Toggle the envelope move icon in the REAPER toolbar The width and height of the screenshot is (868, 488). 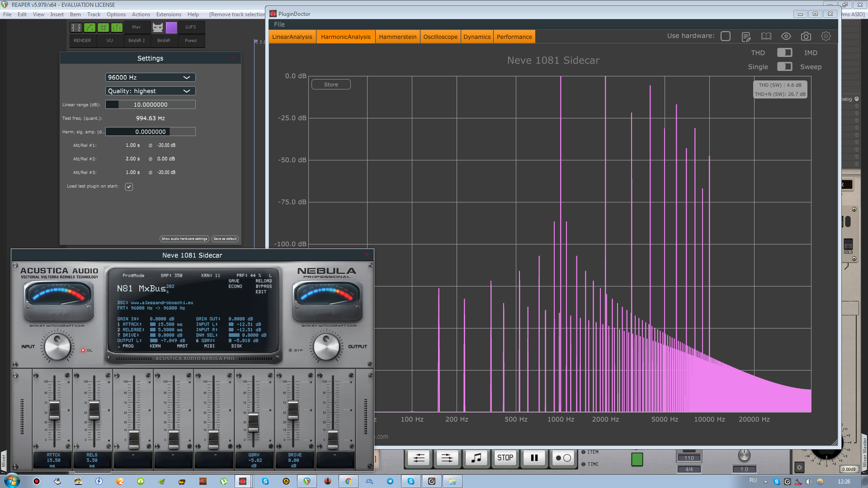click(90, 28)
